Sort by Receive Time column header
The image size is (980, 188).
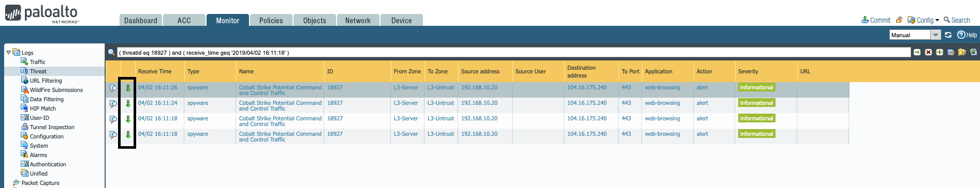[x=155, y=71]
